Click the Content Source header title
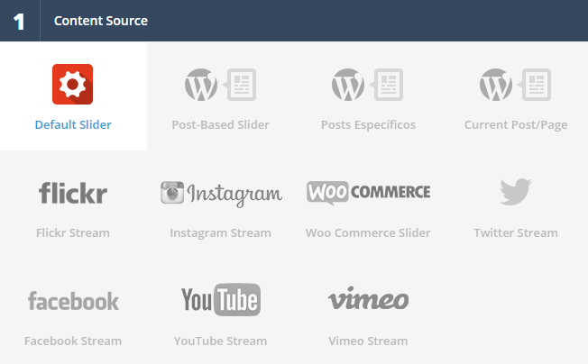588x364 pixels. (101, 21)
